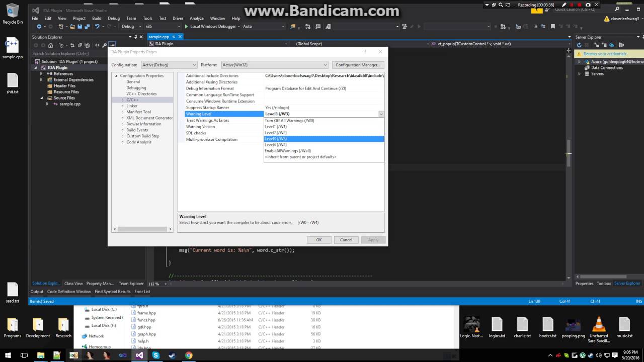Click the Save All toolbar icon
This screenshot has width=644, height=362.
pos(87,26)
